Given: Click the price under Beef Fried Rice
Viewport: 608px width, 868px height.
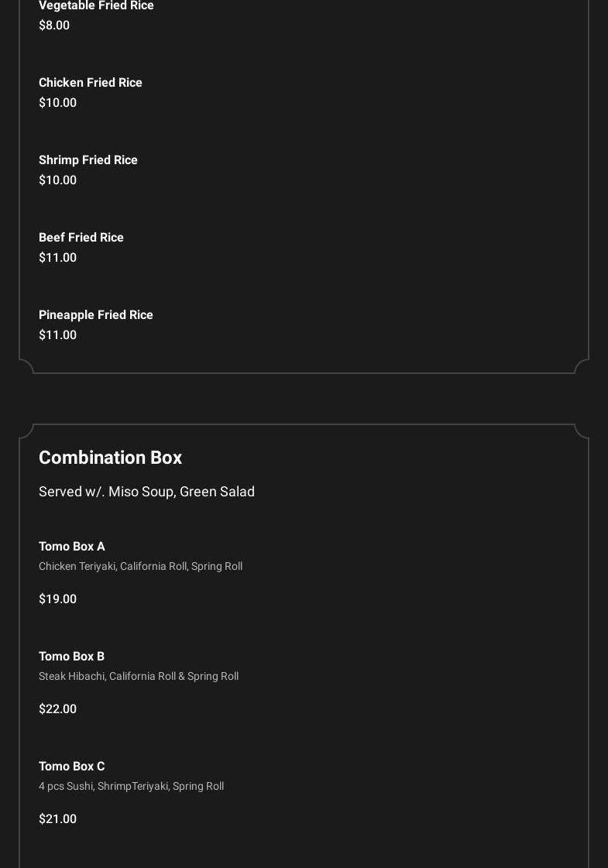Looking at the screenshot, I should point(57,258).
